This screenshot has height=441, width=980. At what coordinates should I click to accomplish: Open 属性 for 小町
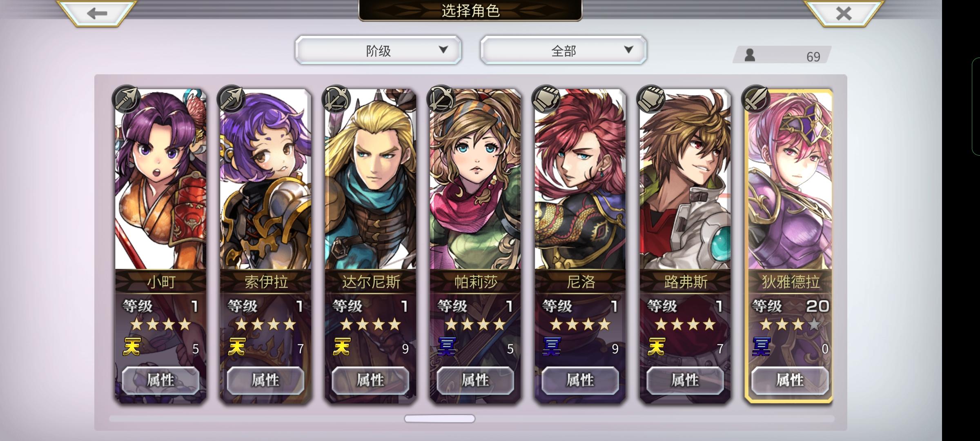[160, 380]
